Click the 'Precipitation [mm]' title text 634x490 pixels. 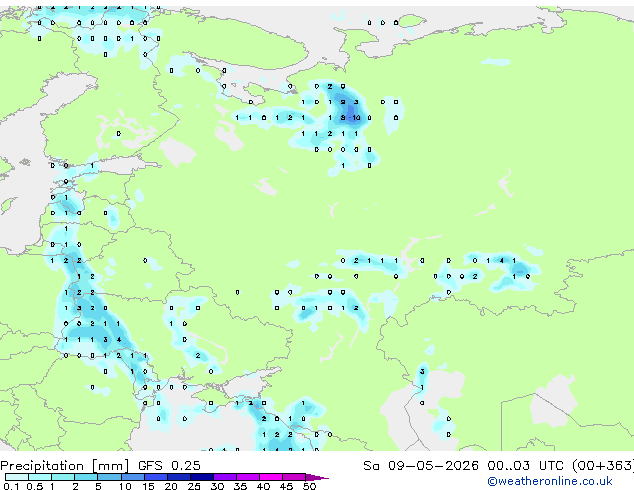click(x=65, y=466)
